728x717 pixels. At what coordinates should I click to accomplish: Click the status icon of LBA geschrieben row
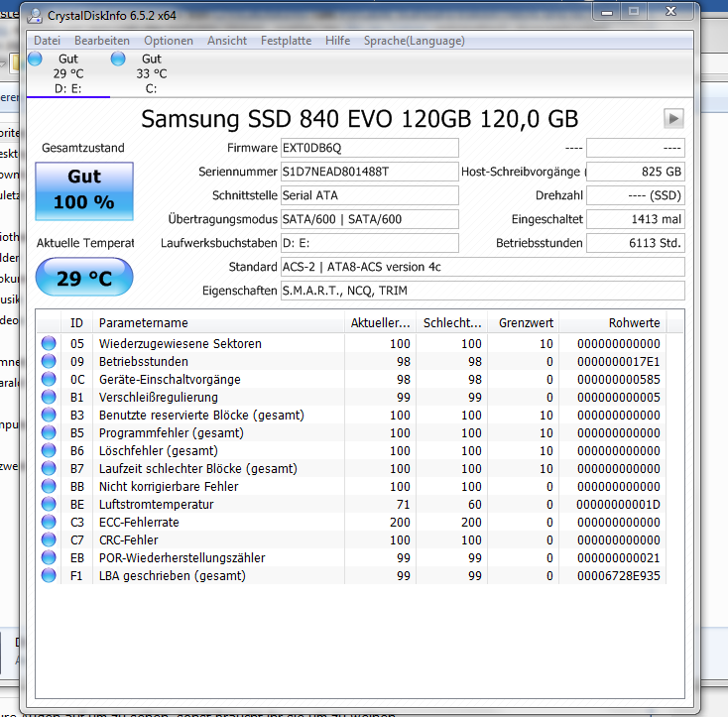49,575
